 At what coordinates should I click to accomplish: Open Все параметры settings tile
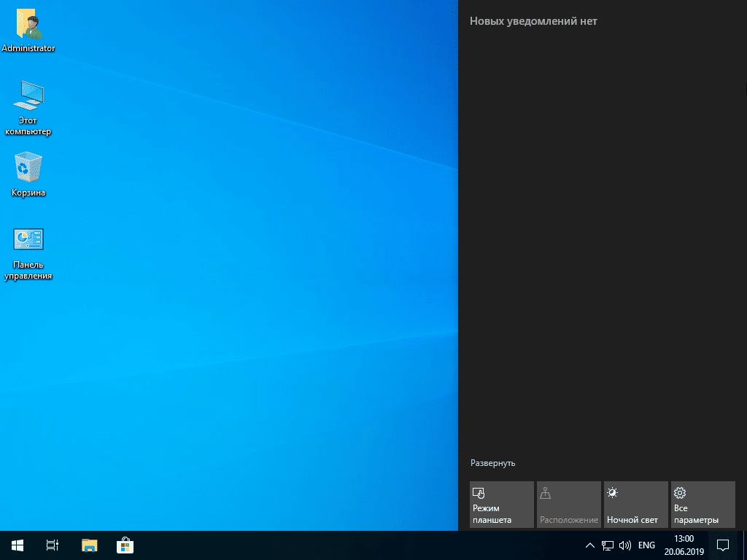(x=703, y=505)
